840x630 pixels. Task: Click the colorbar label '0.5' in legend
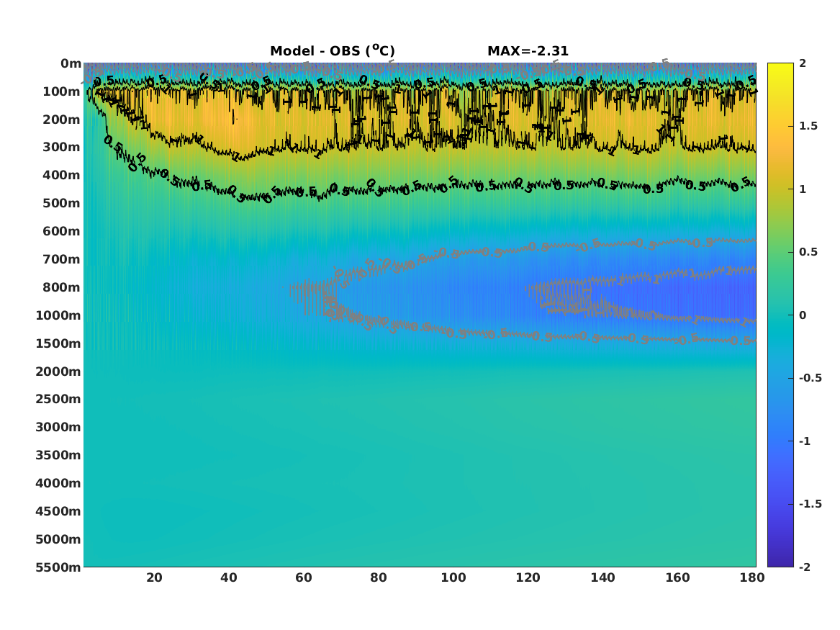808,252
